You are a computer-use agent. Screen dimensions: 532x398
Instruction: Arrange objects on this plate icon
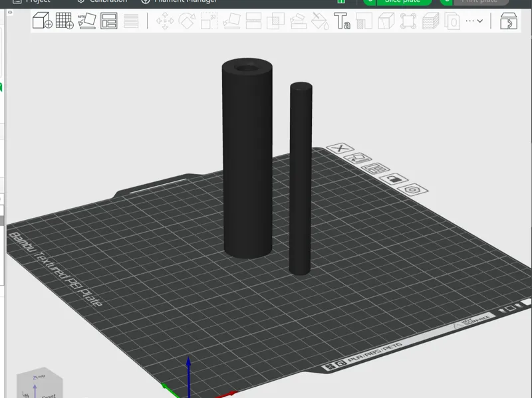tap(375, 169)
